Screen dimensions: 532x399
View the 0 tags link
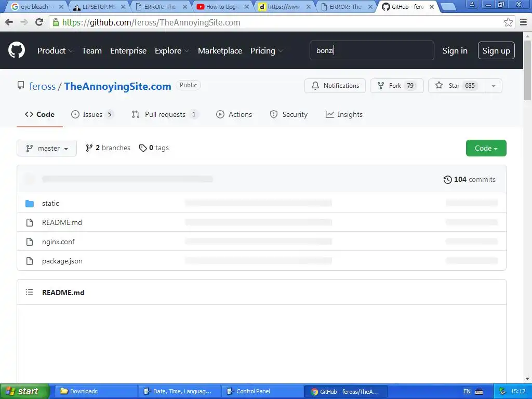(x=154, y=148)
